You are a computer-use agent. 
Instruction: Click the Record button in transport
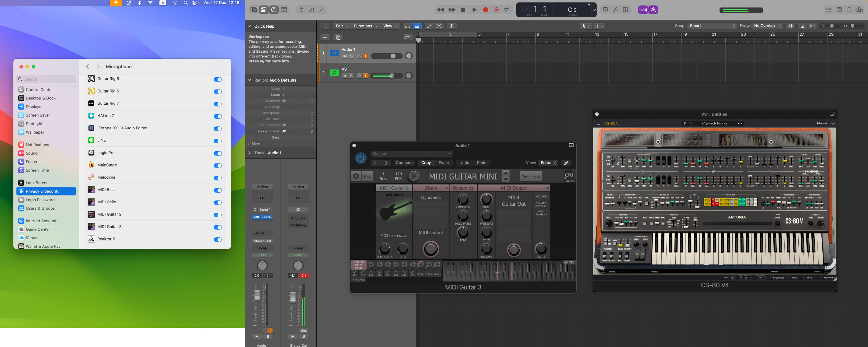click(485, 10)
